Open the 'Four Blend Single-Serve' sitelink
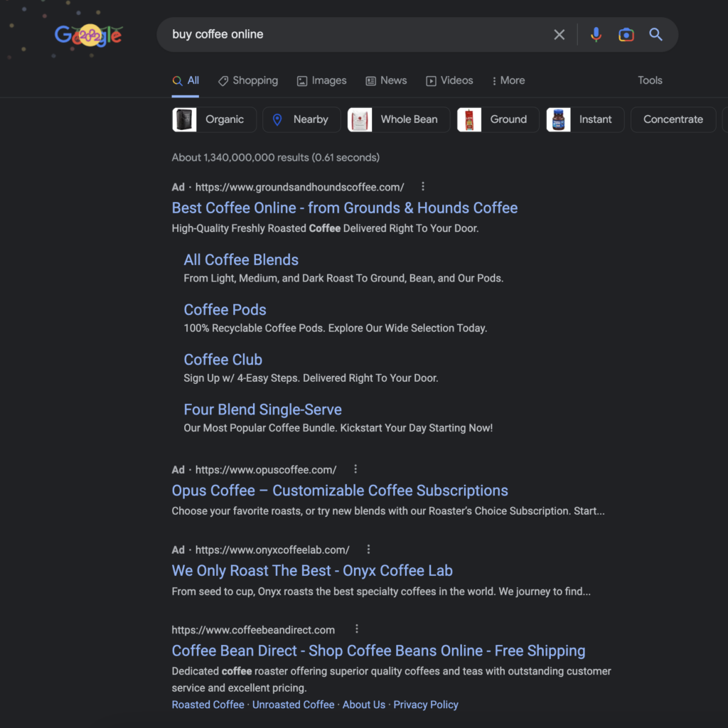This screenshot has width=728, height=728. (x=263, y=409)
